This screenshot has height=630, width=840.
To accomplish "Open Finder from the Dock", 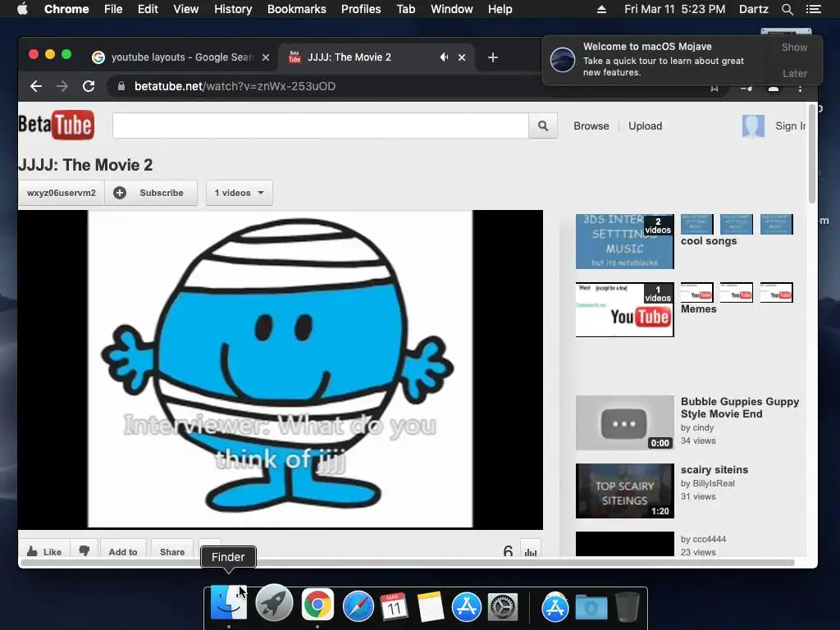I will coord(229,604).
